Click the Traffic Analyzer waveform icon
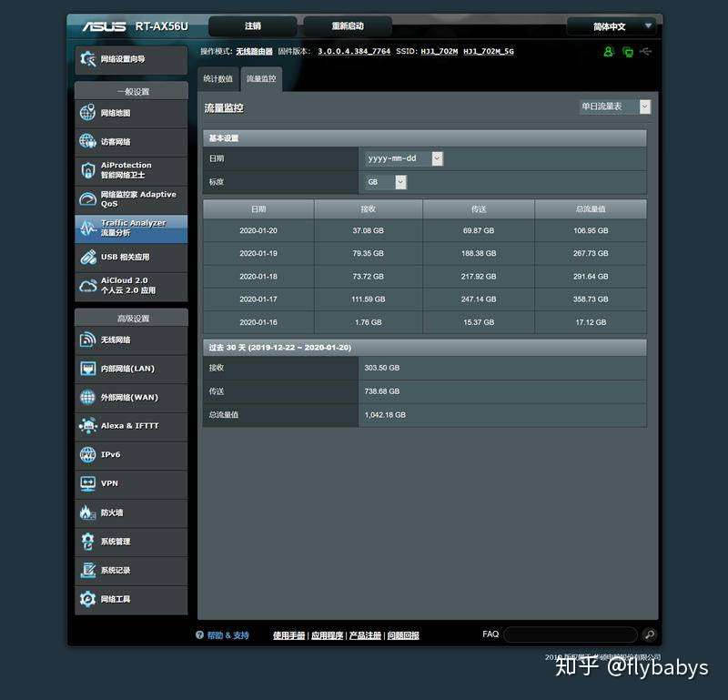Screen dimensions: 728x700 [87, 228]
